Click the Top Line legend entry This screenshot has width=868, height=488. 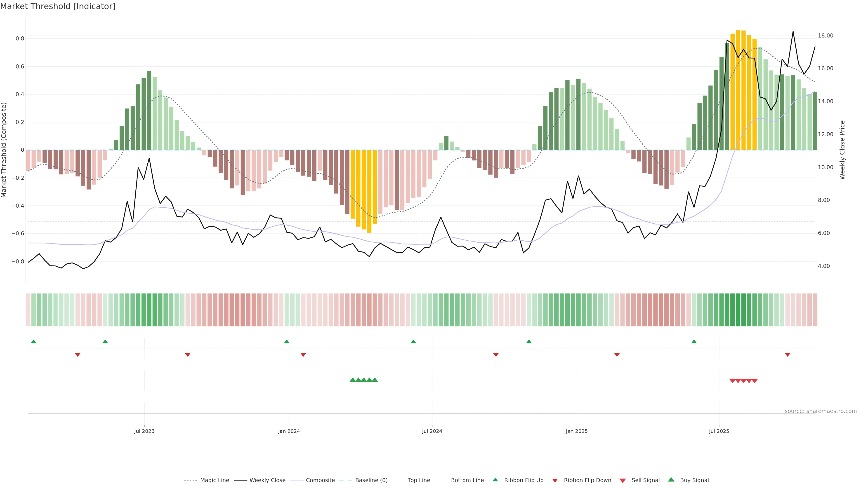(x=419, y=480)
